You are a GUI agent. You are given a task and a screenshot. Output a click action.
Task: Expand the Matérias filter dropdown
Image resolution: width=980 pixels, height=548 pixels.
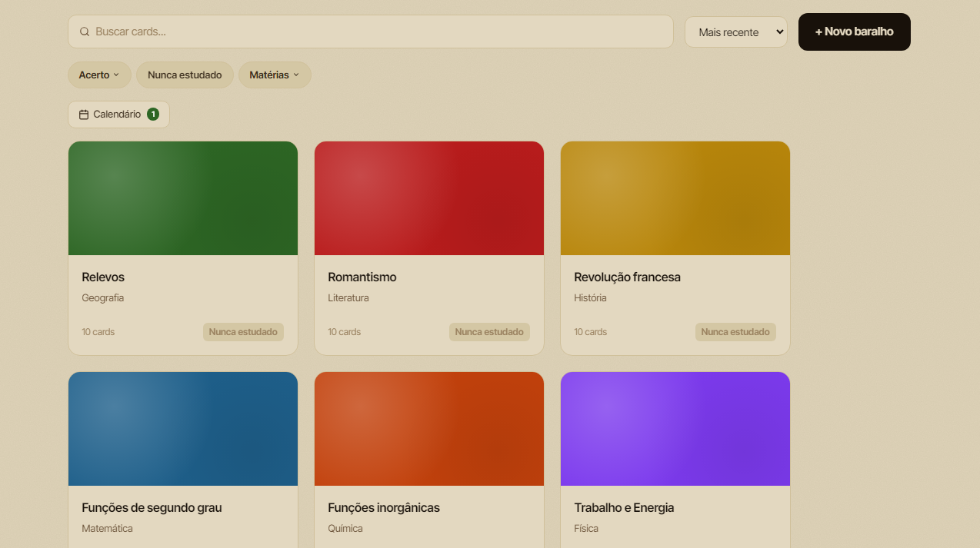pos(275,75)
